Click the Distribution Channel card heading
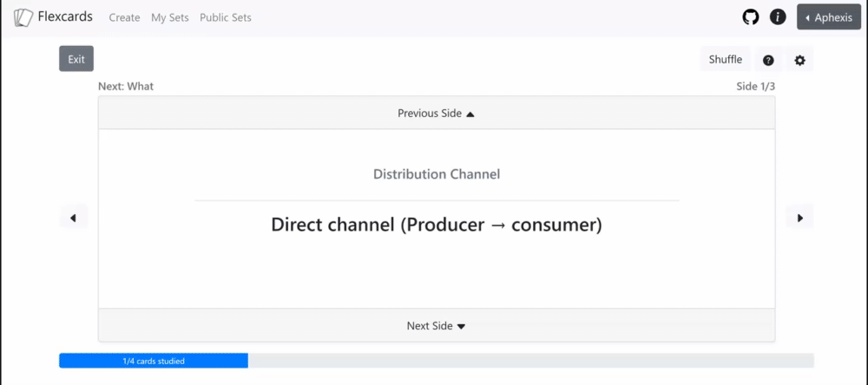This screenshot has width=868, height=385. click(436, 174)
